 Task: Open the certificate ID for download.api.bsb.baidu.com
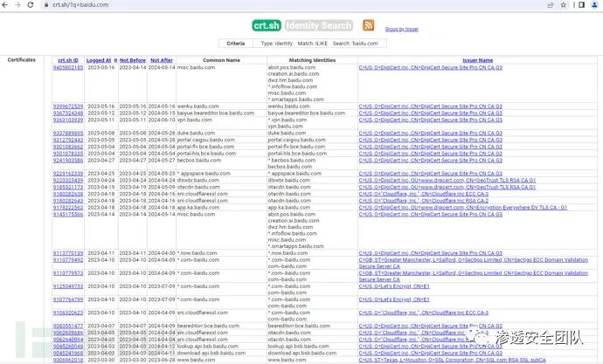[x=68, y=354]
